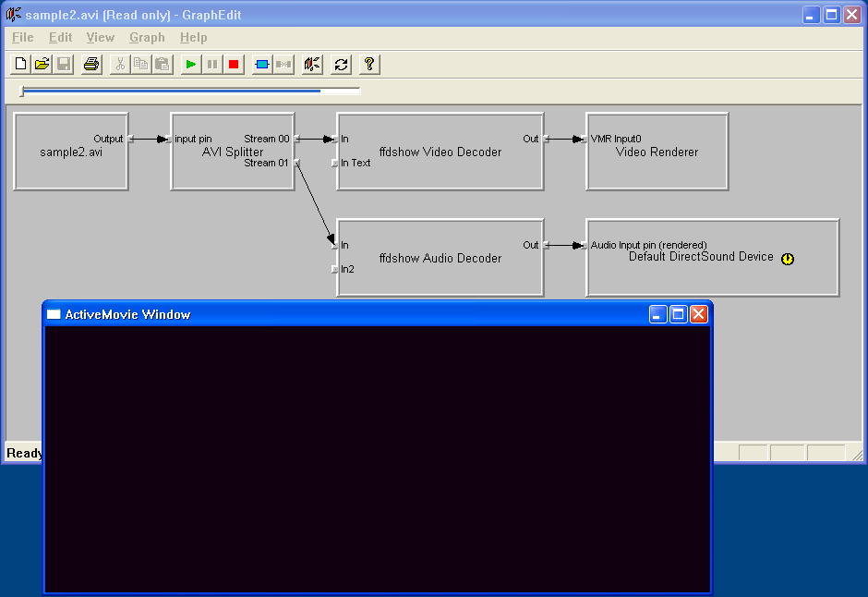This screenshot has height=597, width=868.
Task: Refresh the graph with arrows icon
Action: (341, 65)
